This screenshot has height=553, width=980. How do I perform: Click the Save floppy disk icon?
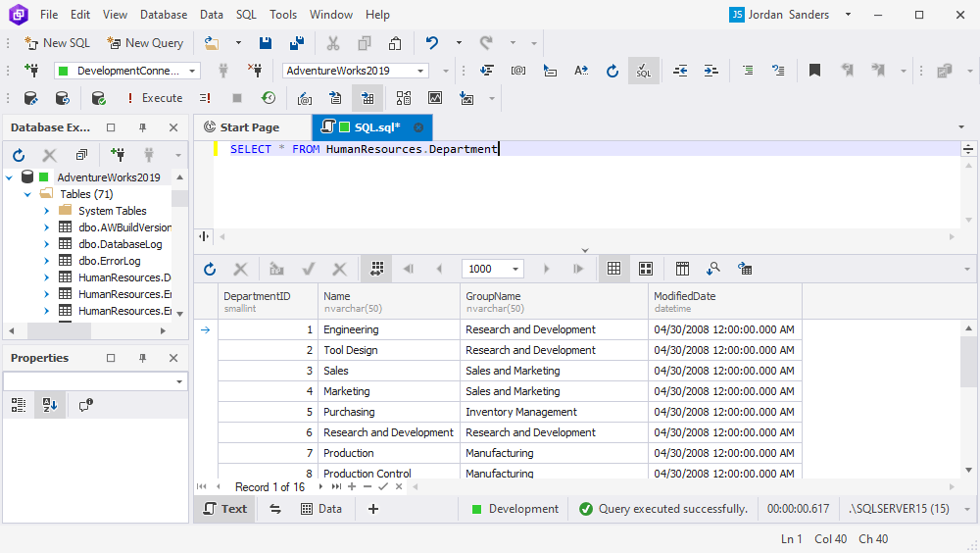coord(266,43)
